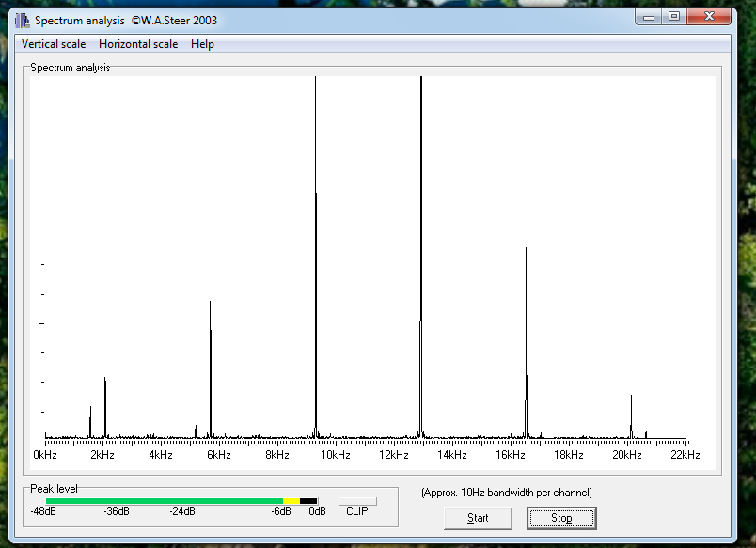
Task: Click the black segment of the peak meter
Action: (308, 501)
